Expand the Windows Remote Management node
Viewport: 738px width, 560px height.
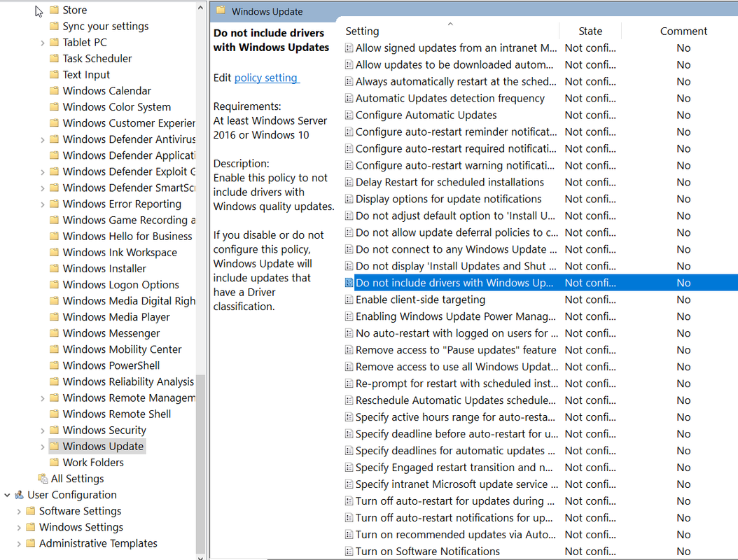click(42, 398)
